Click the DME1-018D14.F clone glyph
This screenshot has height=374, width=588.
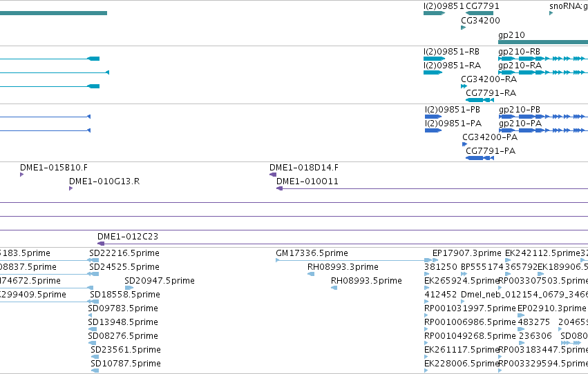tap(273, 175)
